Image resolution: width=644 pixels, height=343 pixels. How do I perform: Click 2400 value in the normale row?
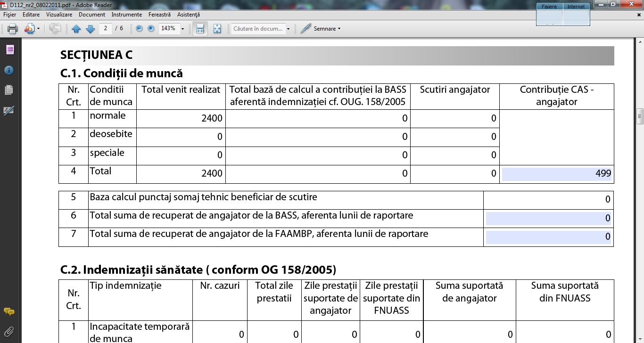tap(212, 118)
